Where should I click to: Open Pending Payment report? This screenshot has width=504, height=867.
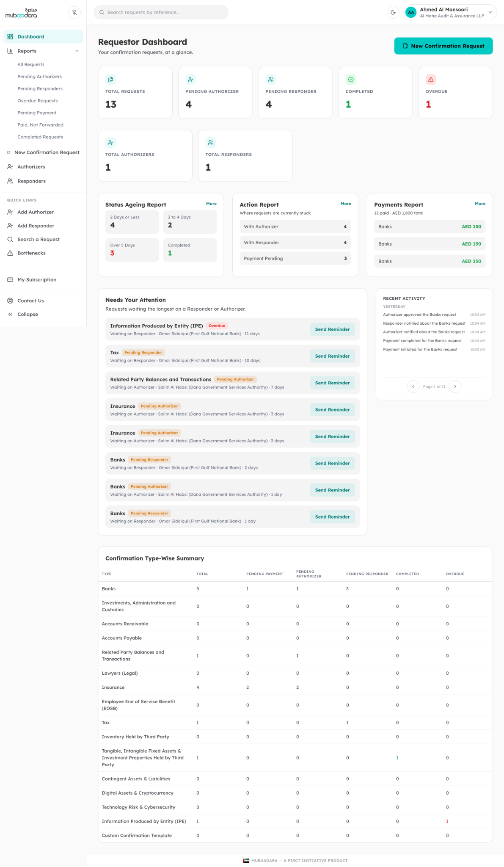[37, 113]
